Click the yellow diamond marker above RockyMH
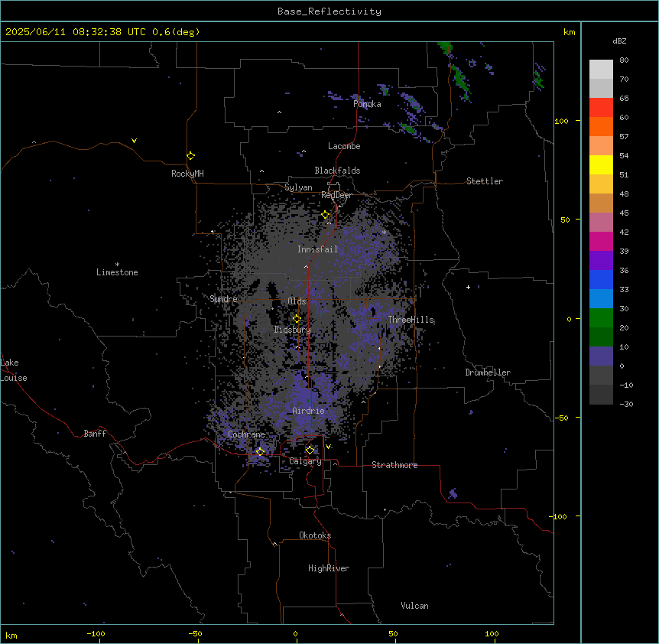Viewport: 659px width, 644px height. click(191, 156)
